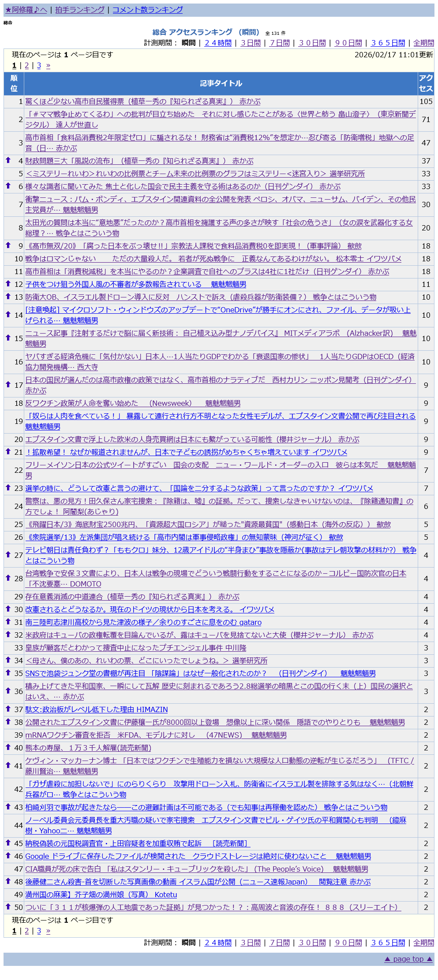Jump to page top via bottom link
438x980 pixels.
408,959
